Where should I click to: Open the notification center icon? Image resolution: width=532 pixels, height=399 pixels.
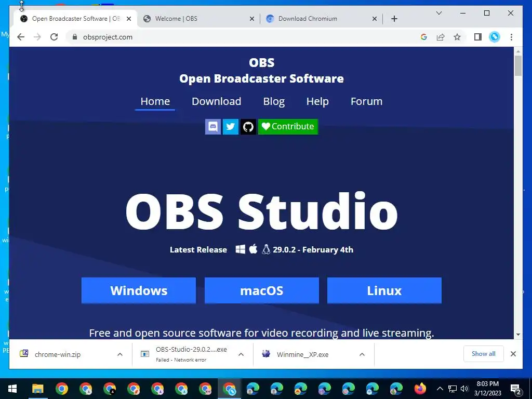click(515, 389)
